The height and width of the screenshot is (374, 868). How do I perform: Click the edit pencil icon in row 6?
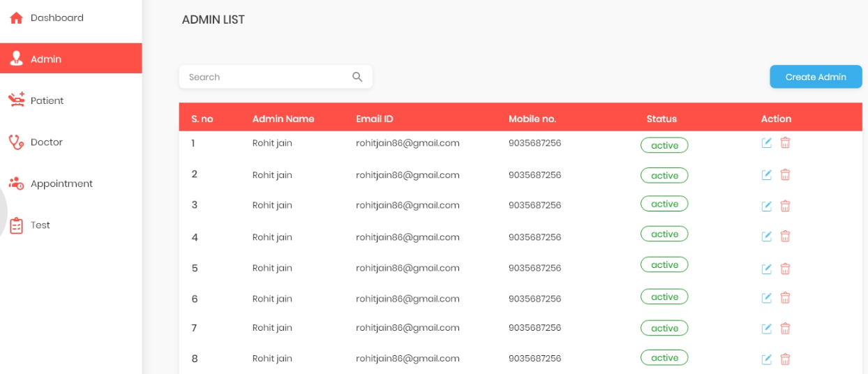point(766,298)
